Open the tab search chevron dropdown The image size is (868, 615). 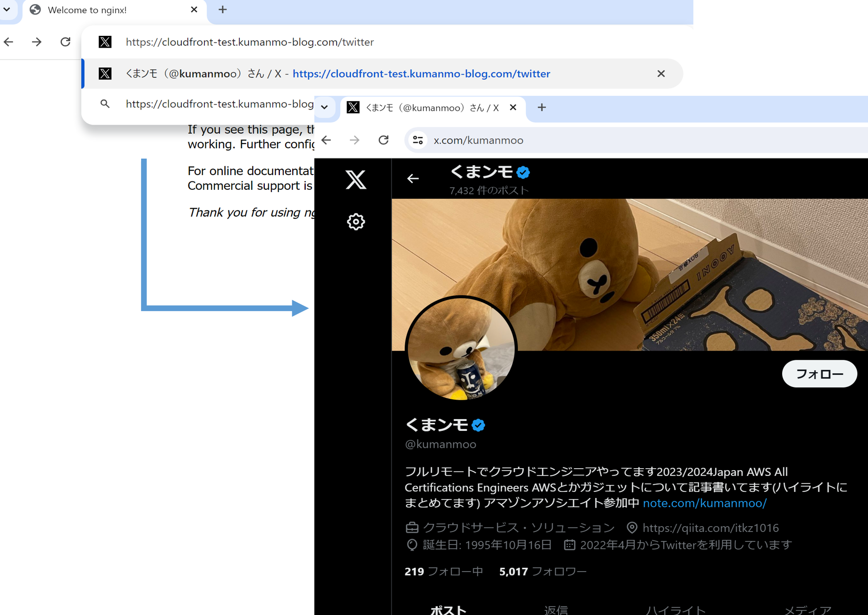tap(325, 107)
